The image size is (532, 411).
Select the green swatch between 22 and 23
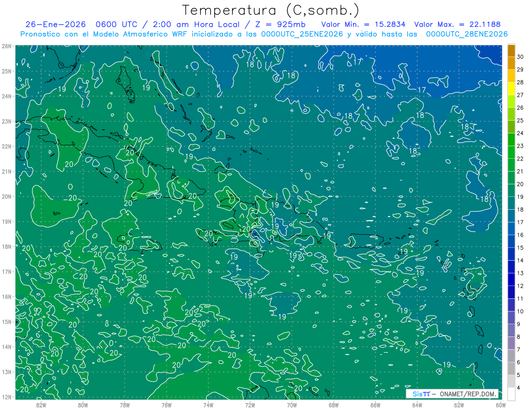point(512,152)
